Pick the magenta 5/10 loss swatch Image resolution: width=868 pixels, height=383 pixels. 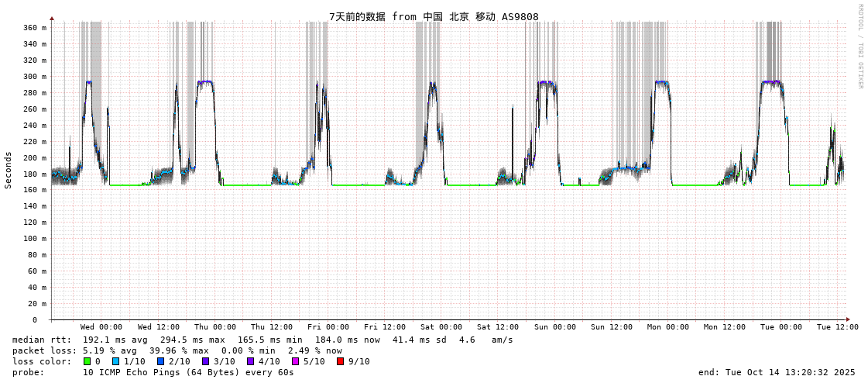[x=295, y=361]
